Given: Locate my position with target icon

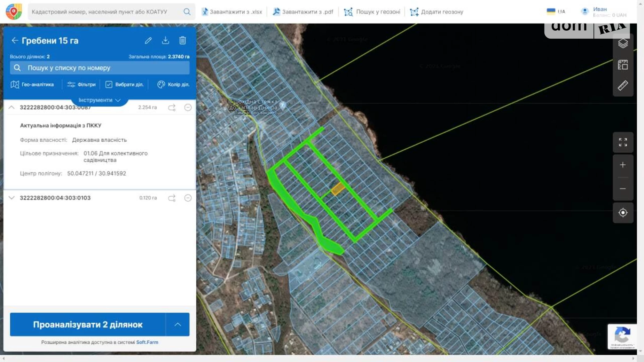Looking at the screenshot, I should point(623,212).
